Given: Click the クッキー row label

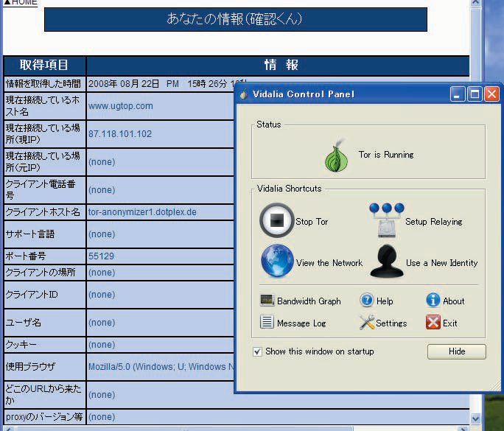Looking at the screenshot, I should (21, 345).
